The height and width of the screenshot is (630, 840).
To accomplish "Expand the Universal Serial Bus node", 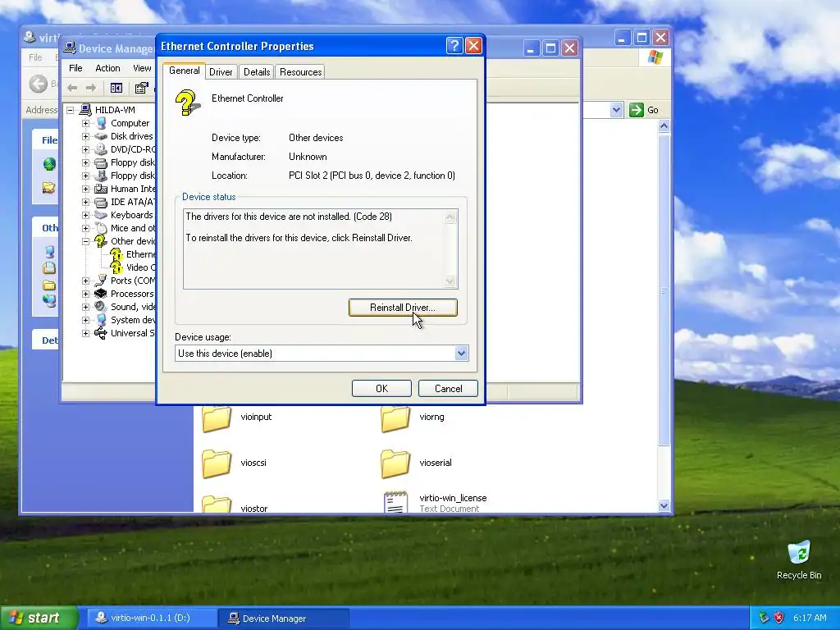I will click(x=85, y=333).
